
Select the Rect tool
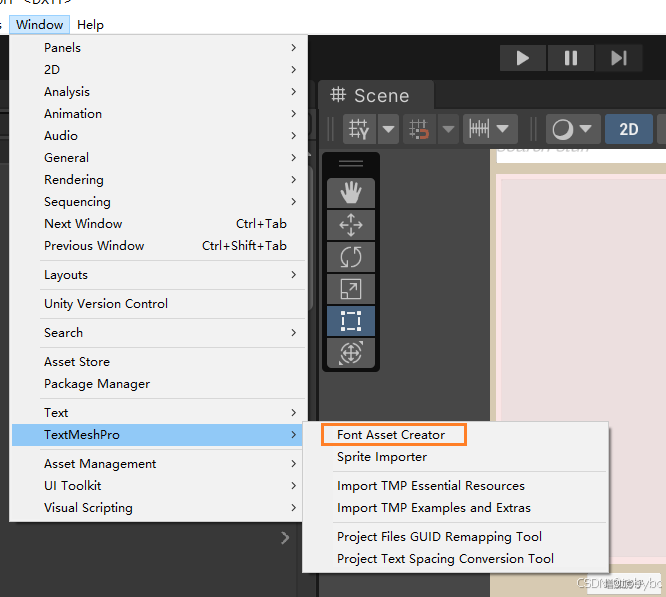point(351,321)
